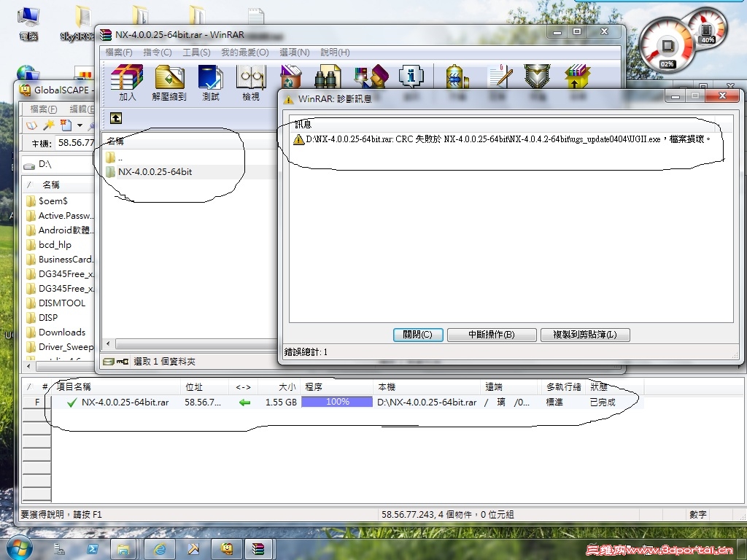This screenshot has width=747, height=560.
Task: Click the Virus Scan toolbar icon
Action: [457, 76]
